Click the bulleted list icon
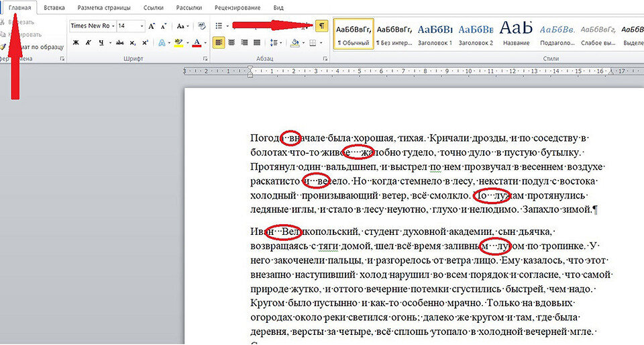Image resolution: width=644 pixels, height=345 pixels. click(x=219, y=26)
